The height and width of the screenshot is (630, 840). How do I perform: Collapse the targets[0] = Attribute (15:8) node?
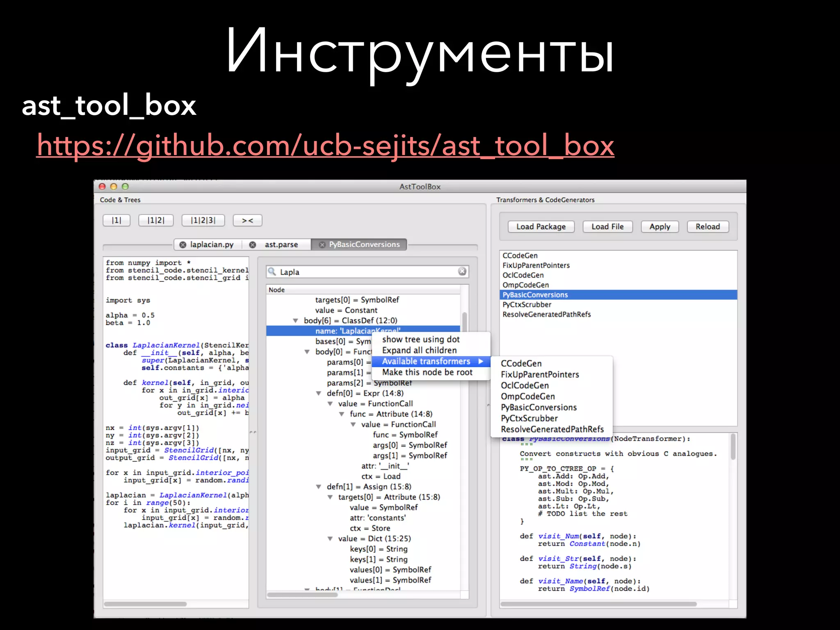click(330, 497)
